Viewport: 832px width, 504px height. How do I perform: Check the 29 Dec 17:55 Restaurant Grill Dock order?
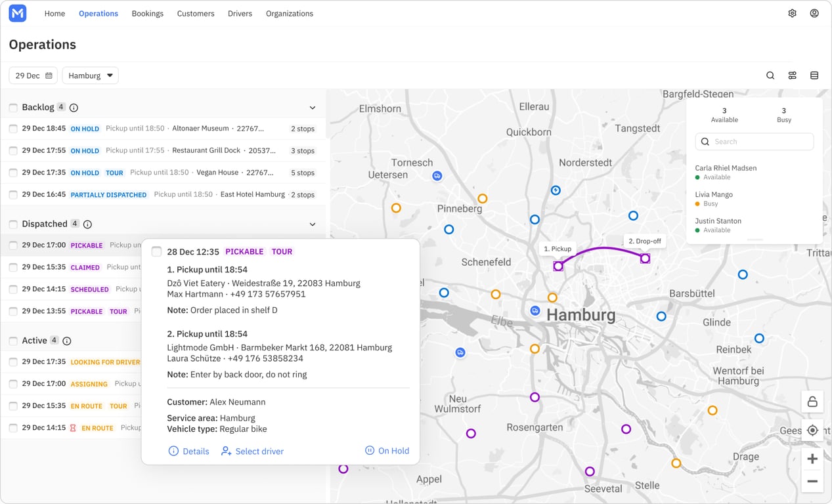(13, 150)
